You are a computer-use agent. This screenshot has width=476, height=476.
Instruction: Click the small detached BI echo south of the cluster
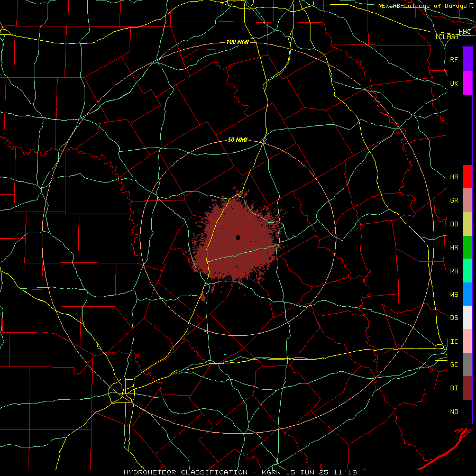click(x=204, y=297)
